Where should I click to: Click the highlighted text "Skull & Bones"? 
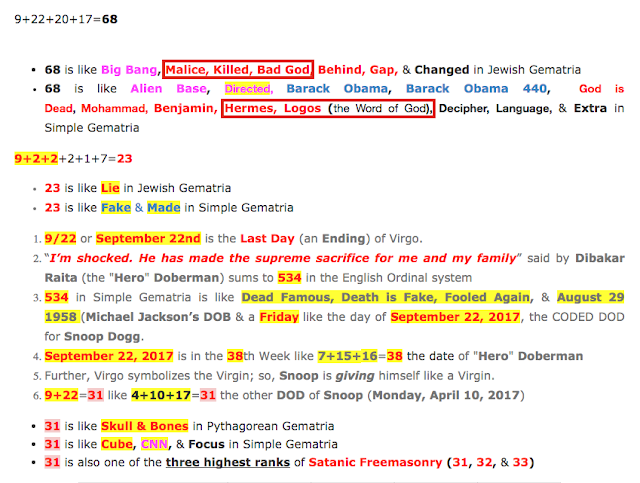pos(144,426)
